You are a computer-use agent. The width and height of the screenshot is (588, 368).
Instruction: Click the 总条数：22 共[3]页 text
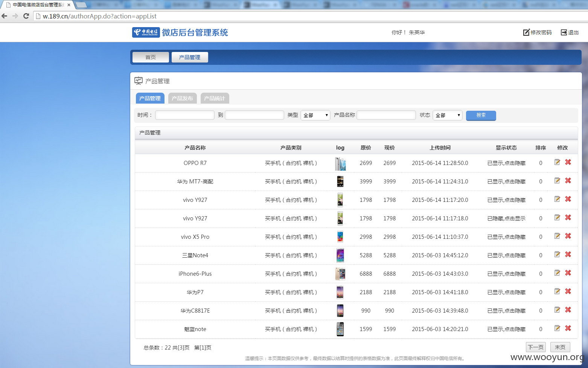tap(166, 348)
